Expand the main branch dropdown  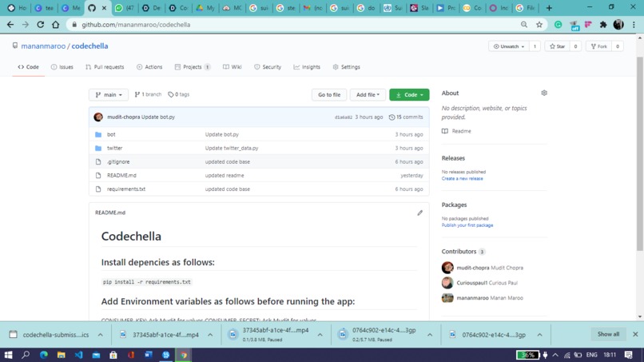click(x=109, y=94)
